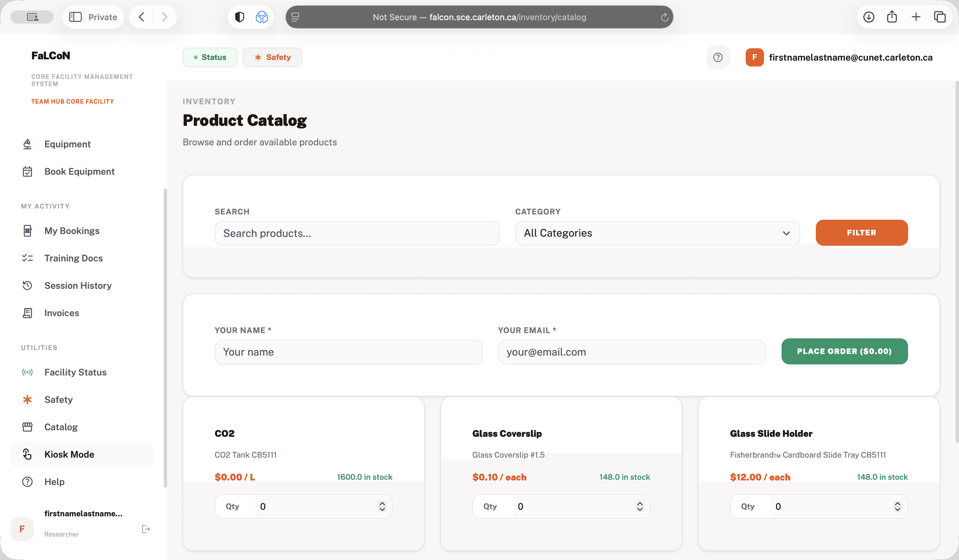Check the Facility Status page
The height and width of the screenshot is (560, 959).
coord(75,372)
